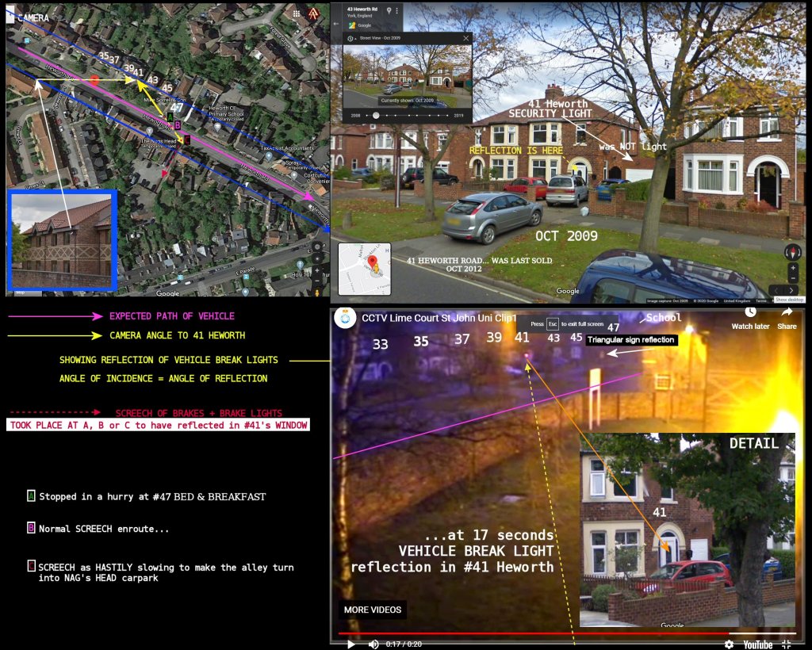
Task: Click the Street View mini-map thumbnail
Action: coord(363,269)
